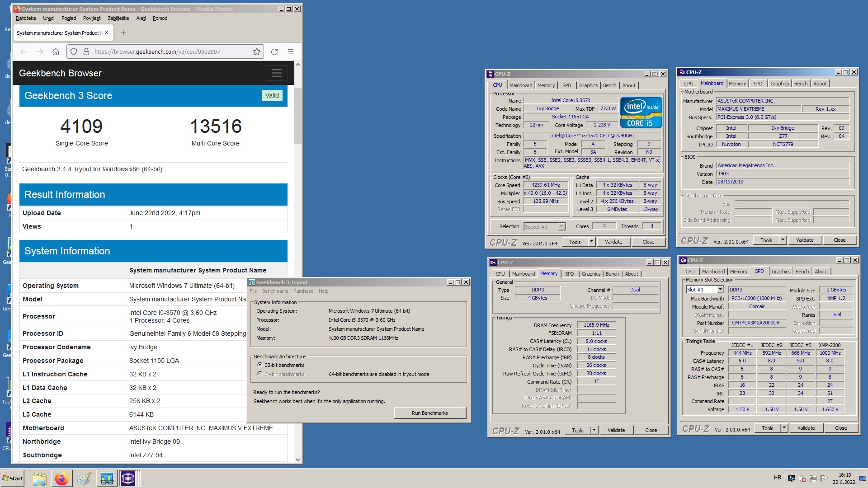The height and width of the screenshot is (488, 868).
Task: Expand Tools dropdown arrow in CPU window
Action: pos(591,242)
